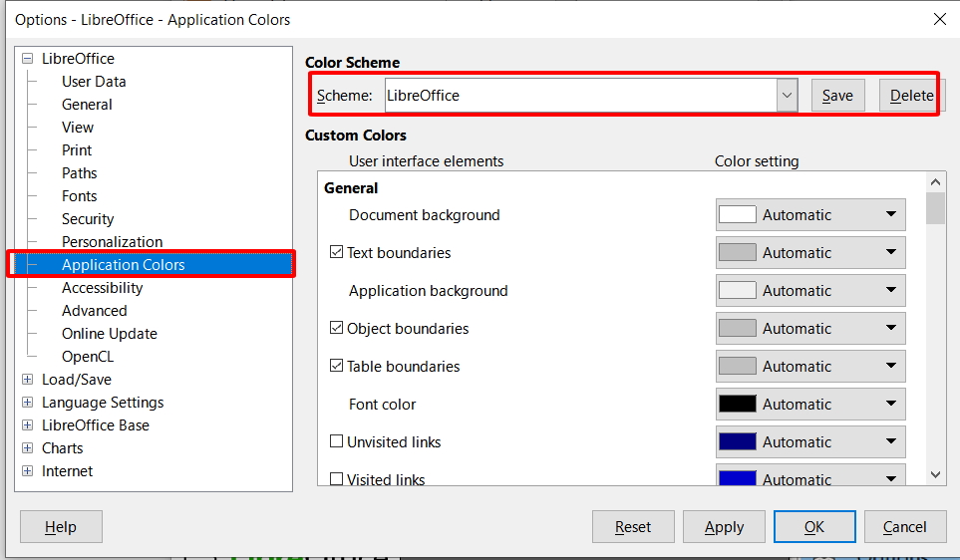Click the Document background white swatch

pos(737,215)
